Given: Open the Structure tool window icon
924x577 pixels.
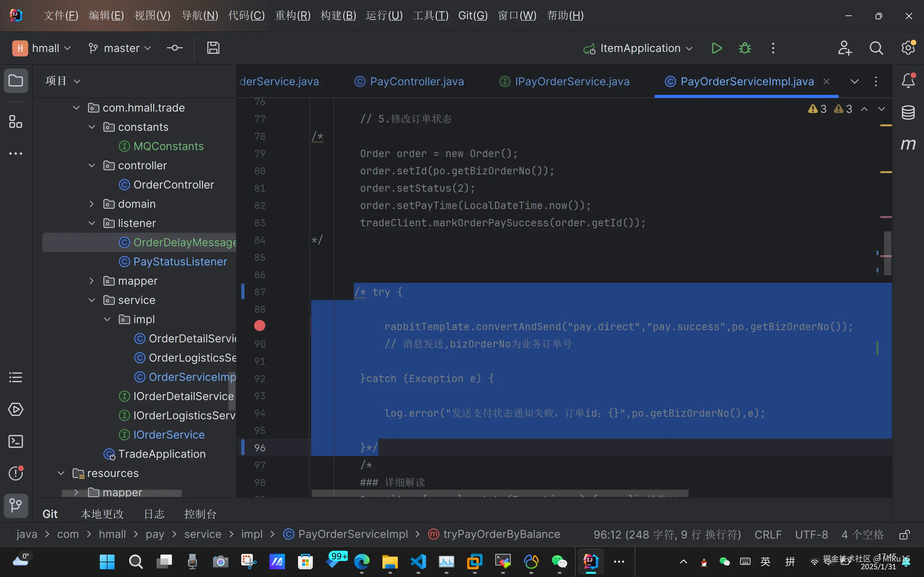Looking at the screenshot, I should [16, 122].
